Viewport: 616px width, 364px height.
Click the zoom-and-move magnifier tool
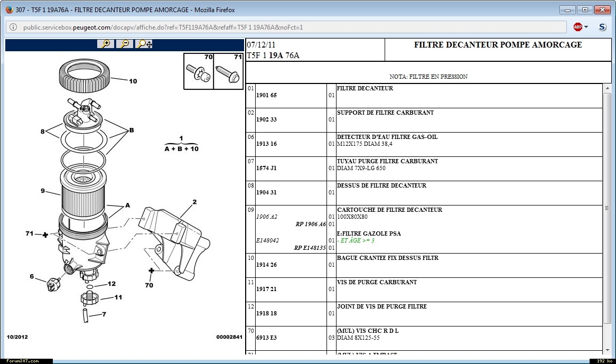tap(144, 44)
